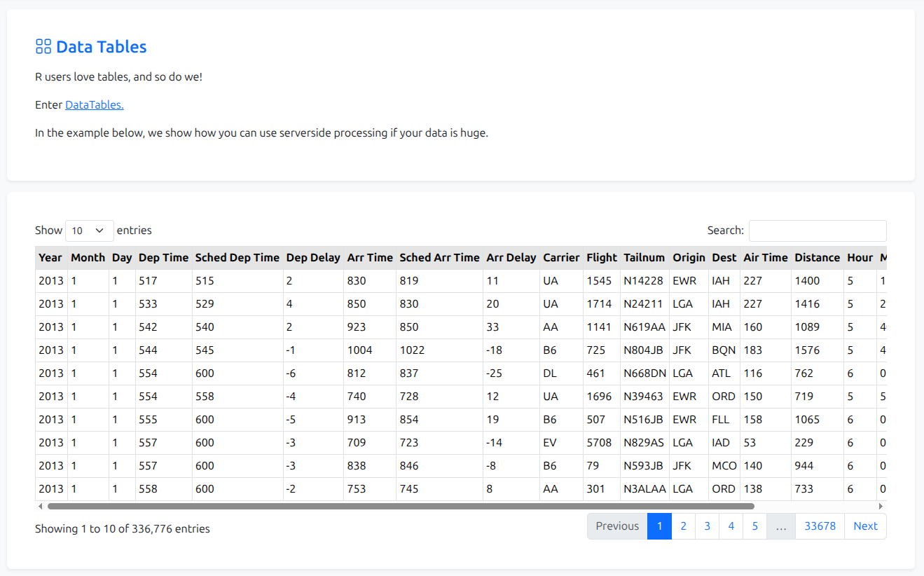
Task: Click the horizontal scrollbar left arrow
Action: (x=40, y=506)
